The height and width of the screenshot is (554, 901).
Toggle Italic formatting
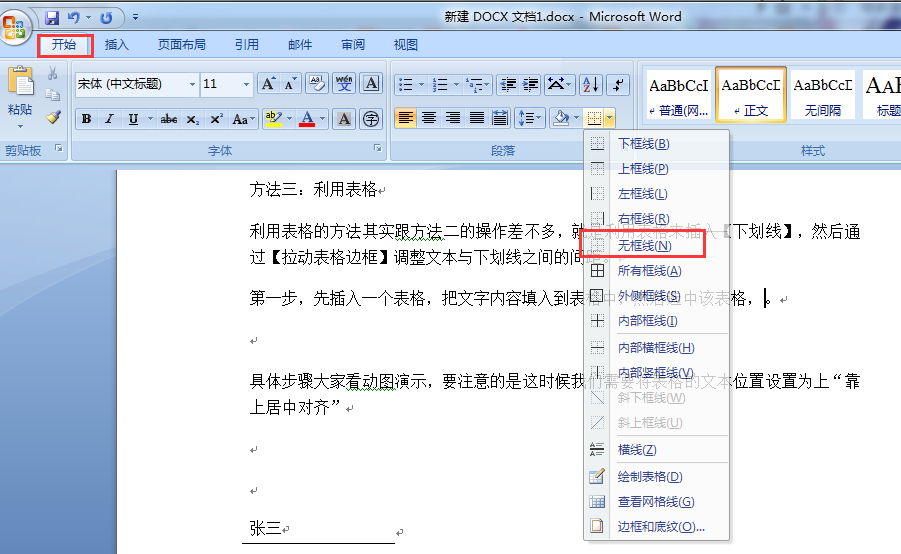click(x=109, y=119)
